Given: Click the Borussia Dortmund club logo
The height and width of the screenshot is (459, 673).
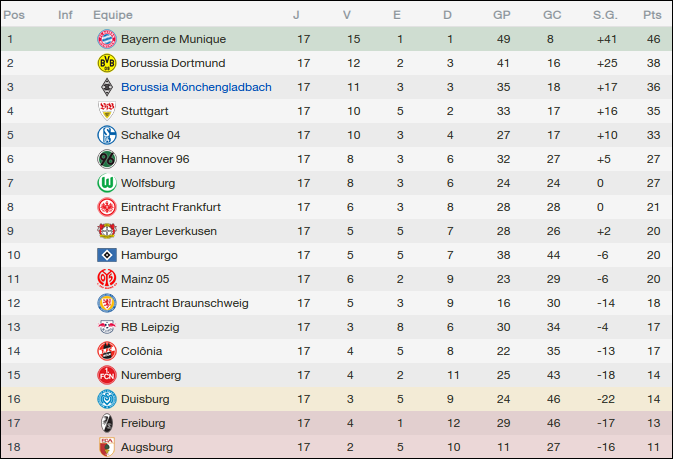Looking at the screenshot, I should point(106,63).
